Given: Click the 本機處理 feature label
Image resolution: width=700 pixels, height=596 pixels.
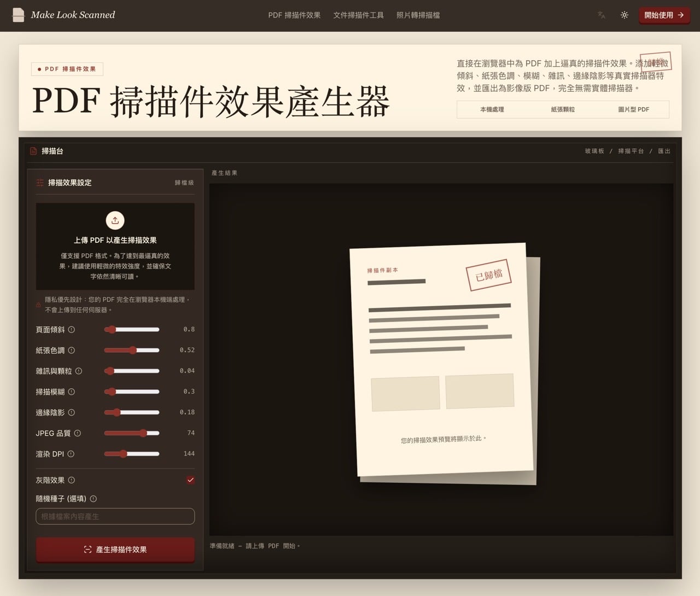Looking at the screenshot, I should [x=492, y=109].
